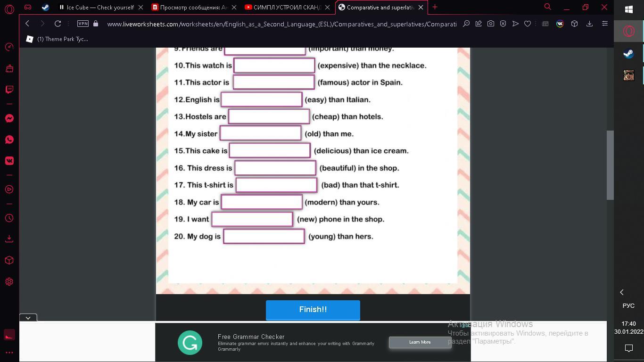The height and width of the screenshot is (362, 644).
Task: Open WhatsApp in the sidebar
Action: pyautogui.click(x=9, y=140)
